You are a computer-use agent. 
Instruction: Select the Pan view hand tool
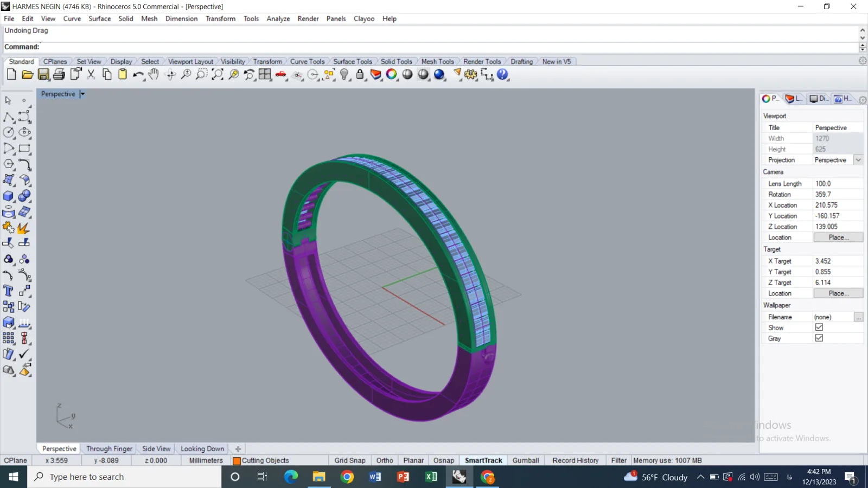pyautogui.click(x=154, y=75)
